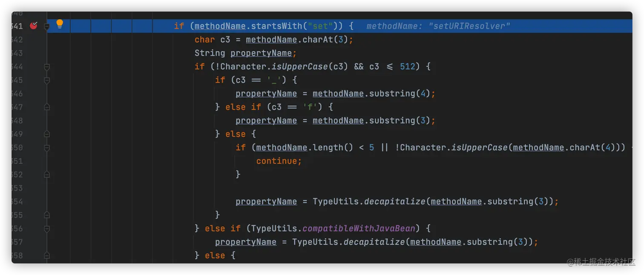
Task: Click line number 651 in the gutter
Action: 17,161
